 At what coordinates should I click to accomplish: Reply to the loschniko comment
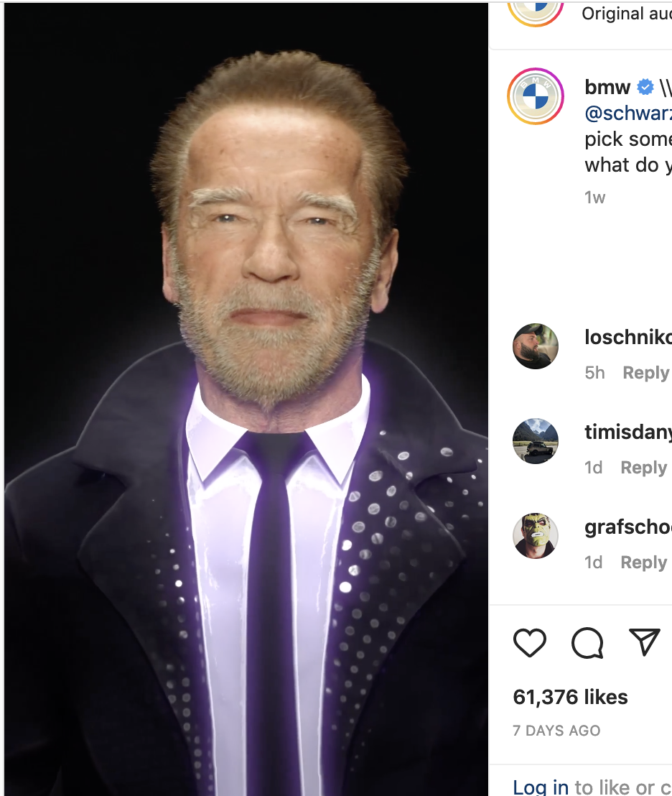pyautogui.click(x=645, y=373)
